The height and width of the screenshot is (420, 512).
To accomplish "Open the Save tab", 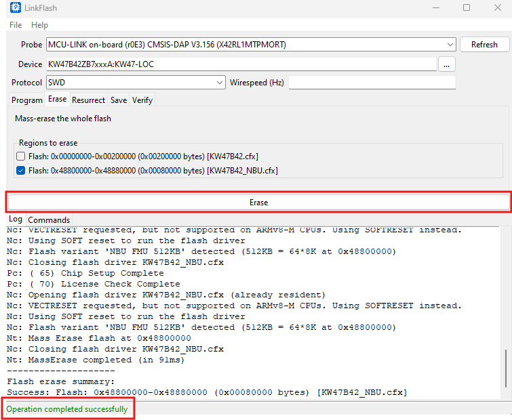I will (119, 100).
